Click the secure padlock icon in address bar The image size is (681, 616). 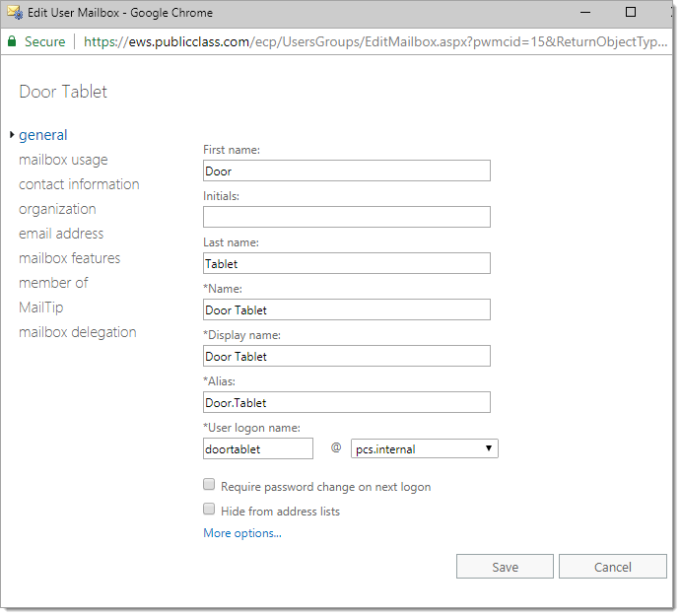(x=12, y=42)
